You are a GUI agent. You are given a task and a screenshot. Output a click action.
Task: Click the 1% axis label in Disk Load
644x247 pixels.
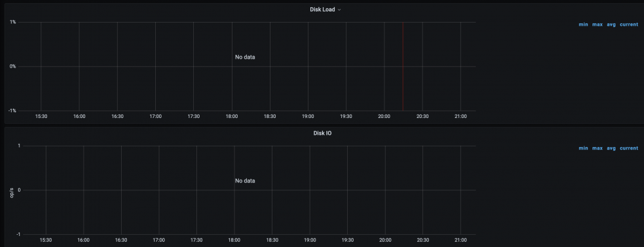click(x=13, y=22)
